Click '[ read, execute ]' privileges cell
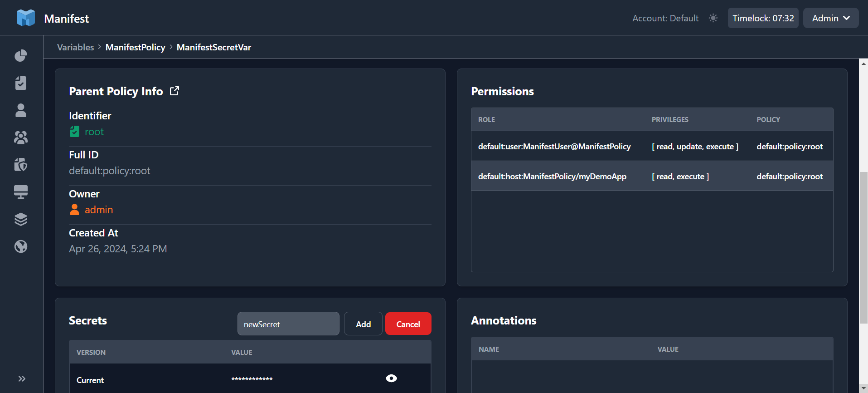 click(680, 176)
